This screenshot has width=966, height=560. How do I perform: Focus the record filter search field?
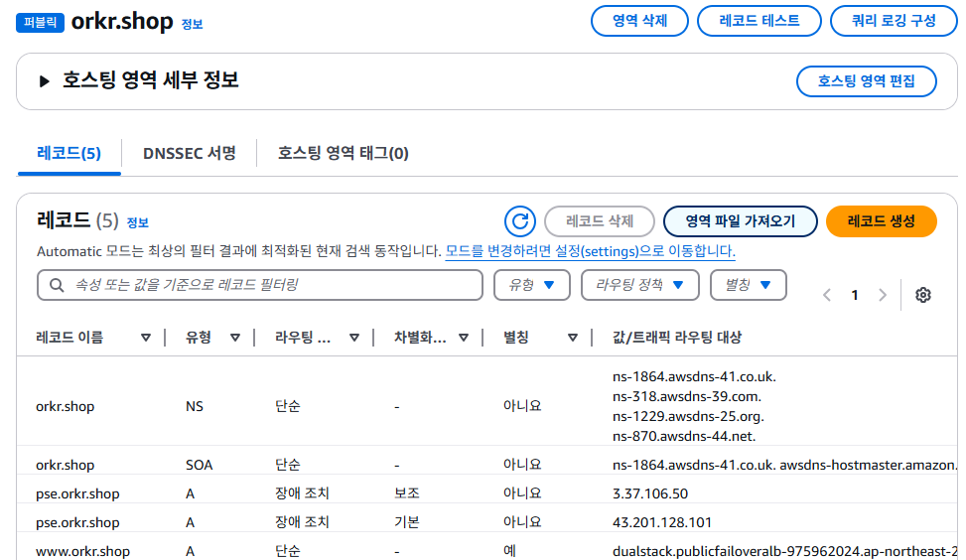coord(259,285)
